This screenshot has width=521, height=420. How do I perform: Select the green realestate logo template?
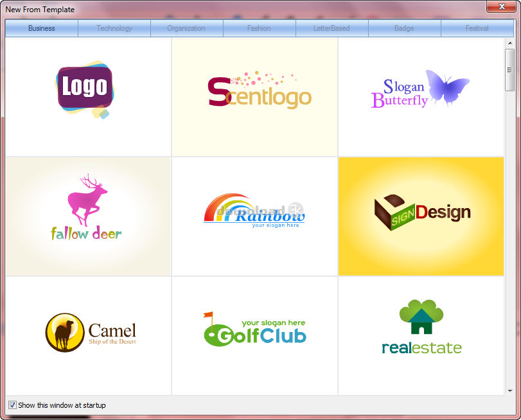pyautogui.click(x=421, y=335)
